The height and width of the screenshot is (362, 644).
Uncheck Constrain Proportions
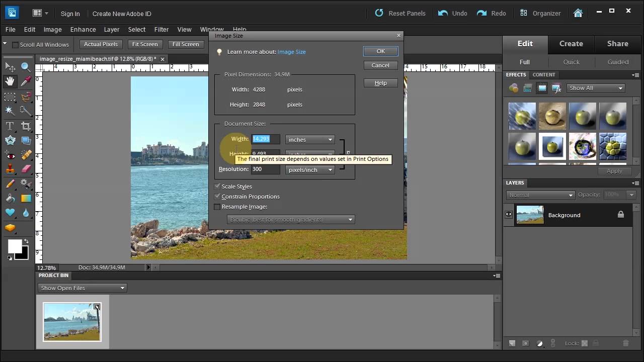217,197
